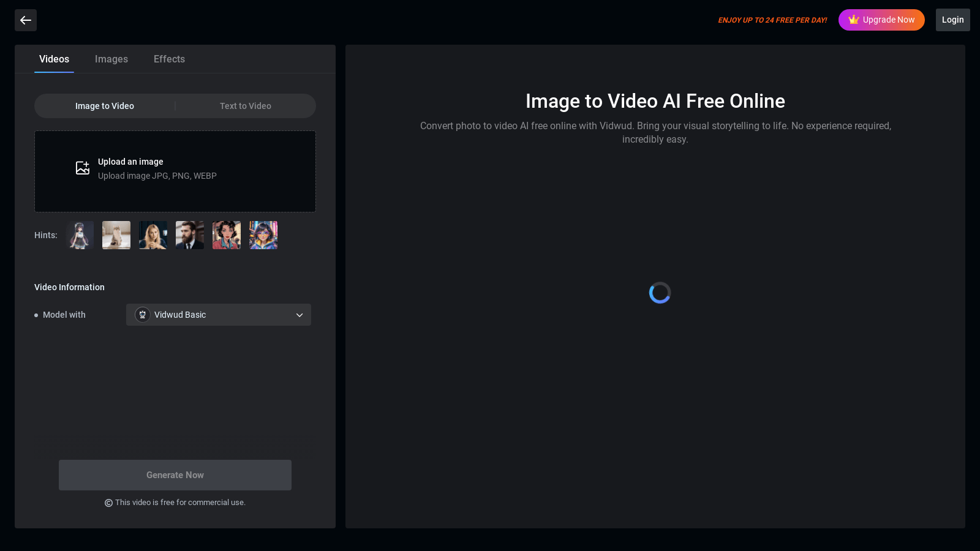The image size is (980, 551).
Task: Switch to the Images tab
Action: pyautogui.click(x=111, y=59)
